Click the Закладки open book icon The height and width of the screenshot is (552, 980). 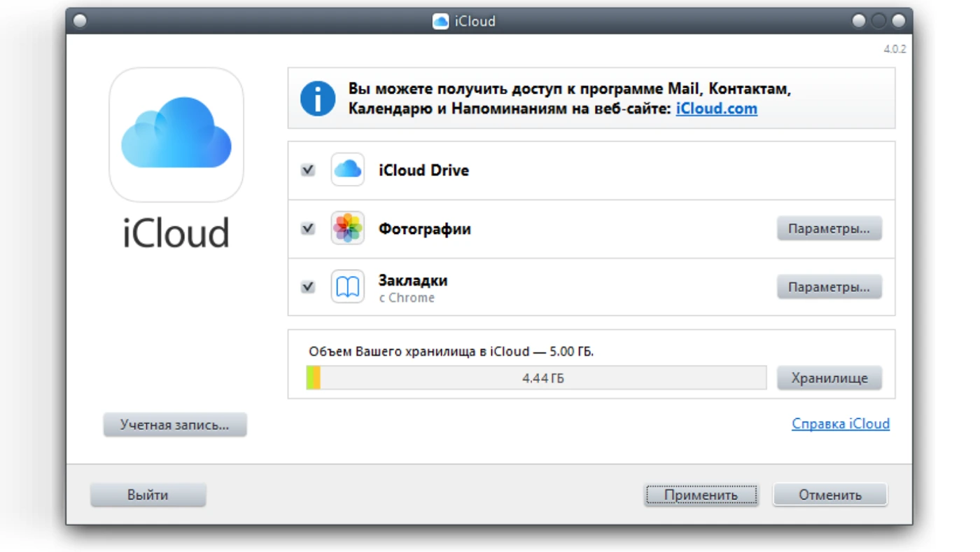point(348,287)
